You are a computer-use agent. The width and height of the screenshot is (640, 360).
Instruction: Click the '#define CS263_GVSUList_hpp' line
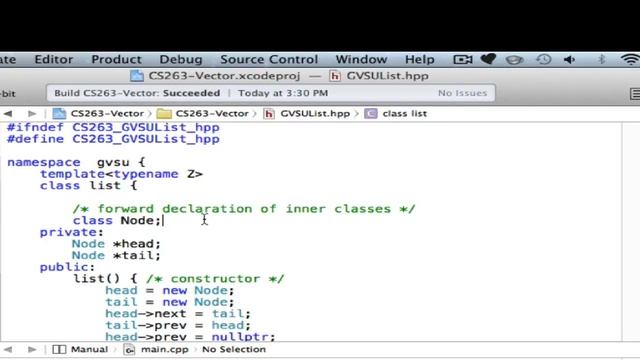click(113, 139)
